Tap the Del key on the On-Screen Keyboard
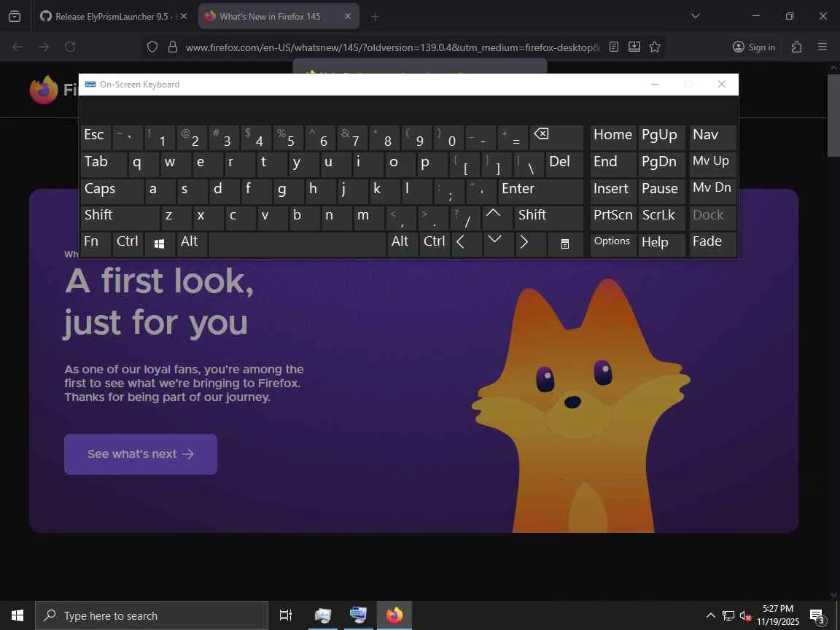 tap(564, 165)
